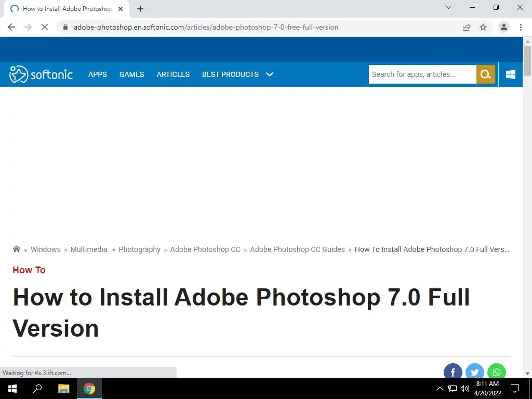
Task: Click the current page breadcrumb text
Action: (x=432, y=249)
